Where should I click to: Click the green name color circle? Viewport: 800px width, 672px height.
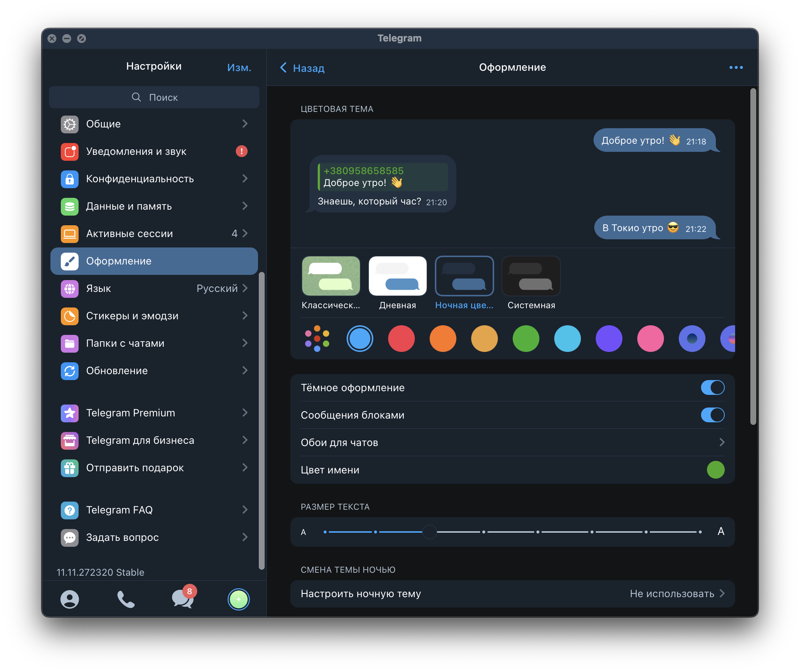[x=715, y=470]
